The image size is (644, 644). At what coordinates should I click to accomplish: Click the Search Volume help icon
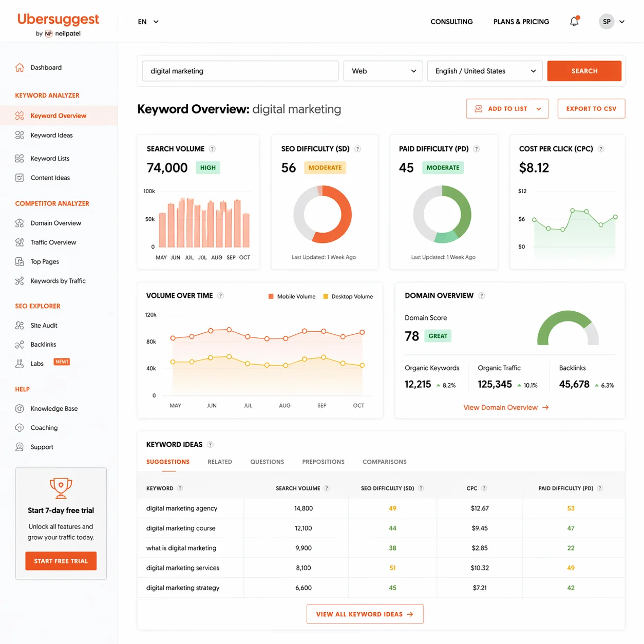212,149
